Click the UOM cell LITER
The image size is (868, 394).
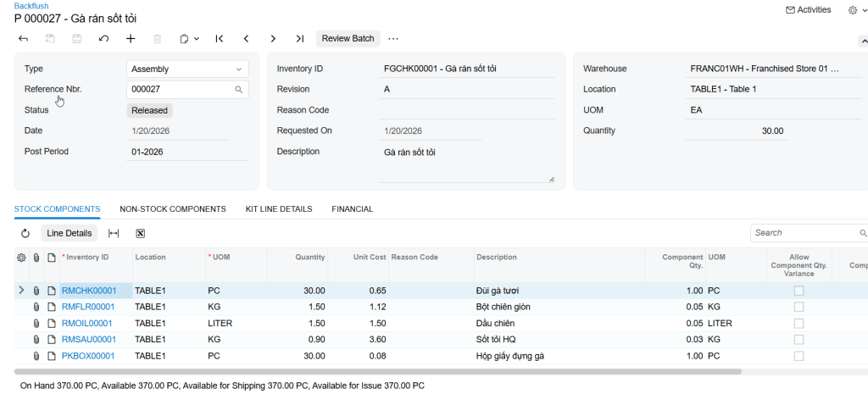(236, 323)
